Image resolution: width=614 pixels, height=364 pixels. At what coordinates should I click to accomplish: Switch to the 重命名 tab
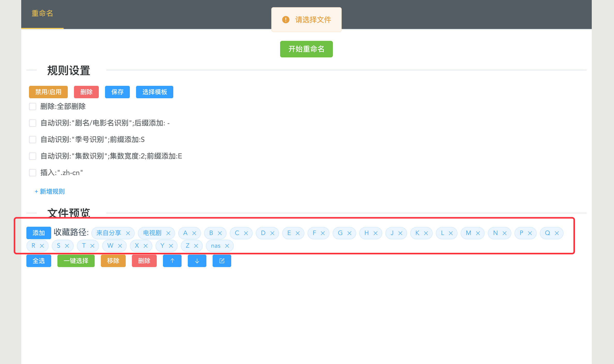[42, 13]
